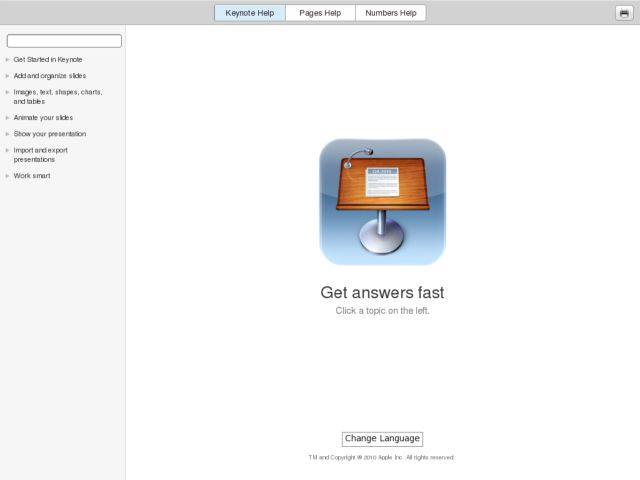Click the print icon in the top-right corner

point(624,13)
